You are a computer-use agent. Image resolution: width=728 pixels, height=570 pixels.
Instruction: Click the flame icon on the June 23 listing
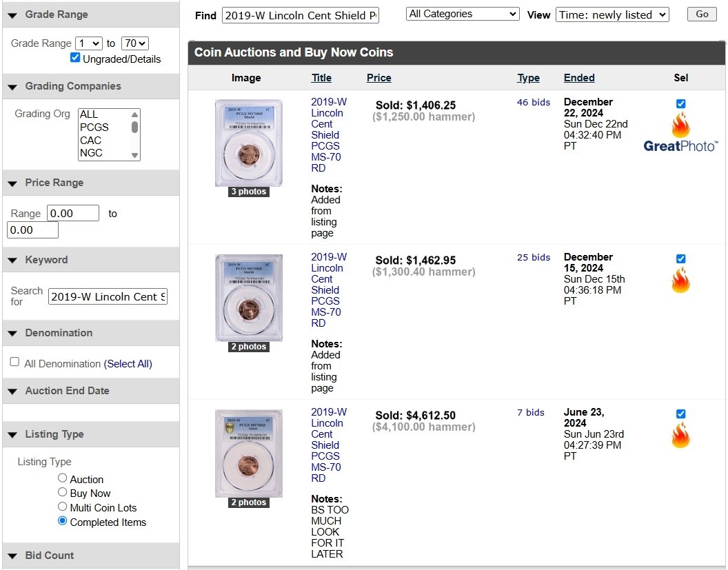click(680, 436)
